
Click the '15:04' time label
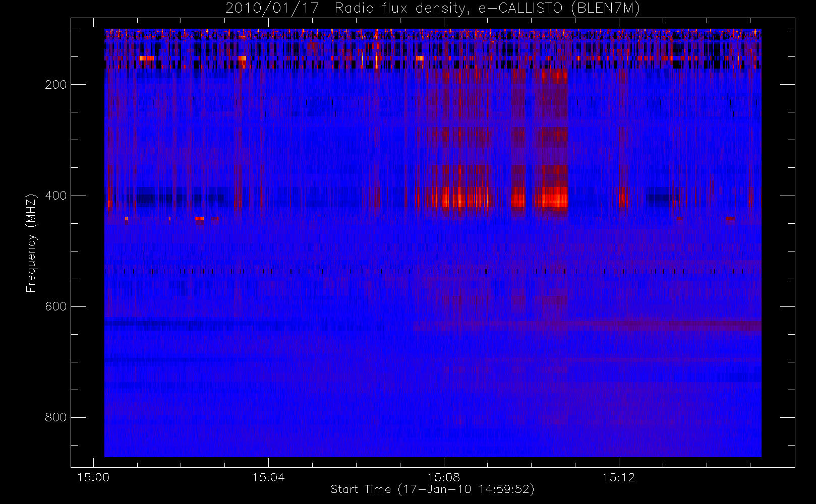click(268, 477)
